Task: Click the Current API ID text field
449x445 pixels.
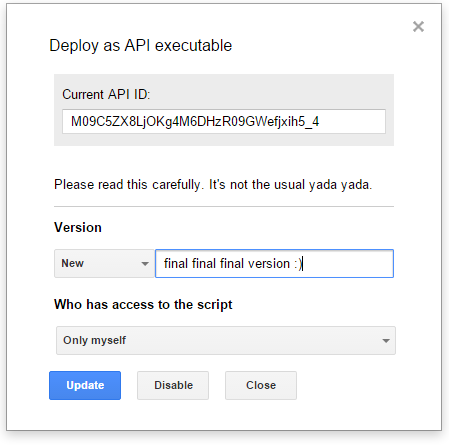Action: click(224, 121)
